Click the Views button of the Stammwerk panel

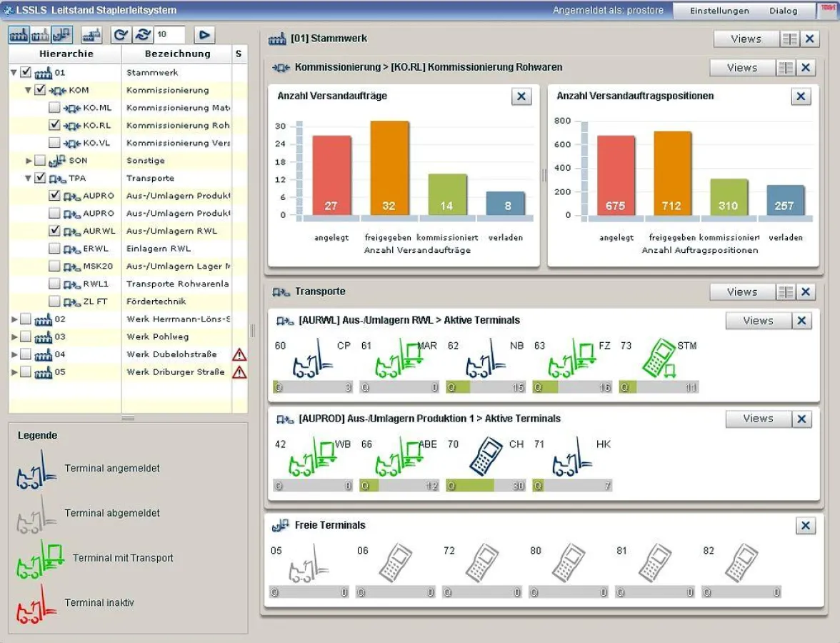click(x=746, y=39)
